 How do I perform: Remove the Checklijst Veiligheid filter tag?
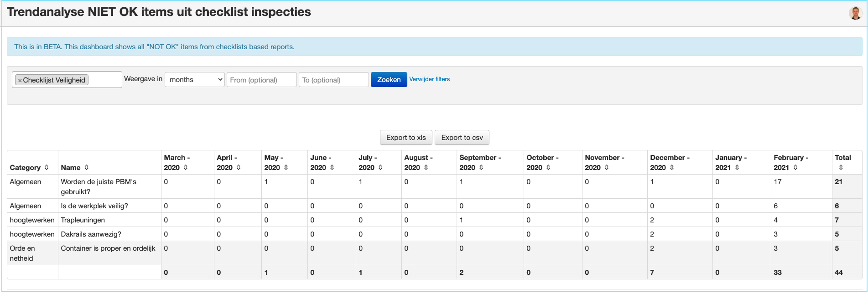tap(20, 80)
